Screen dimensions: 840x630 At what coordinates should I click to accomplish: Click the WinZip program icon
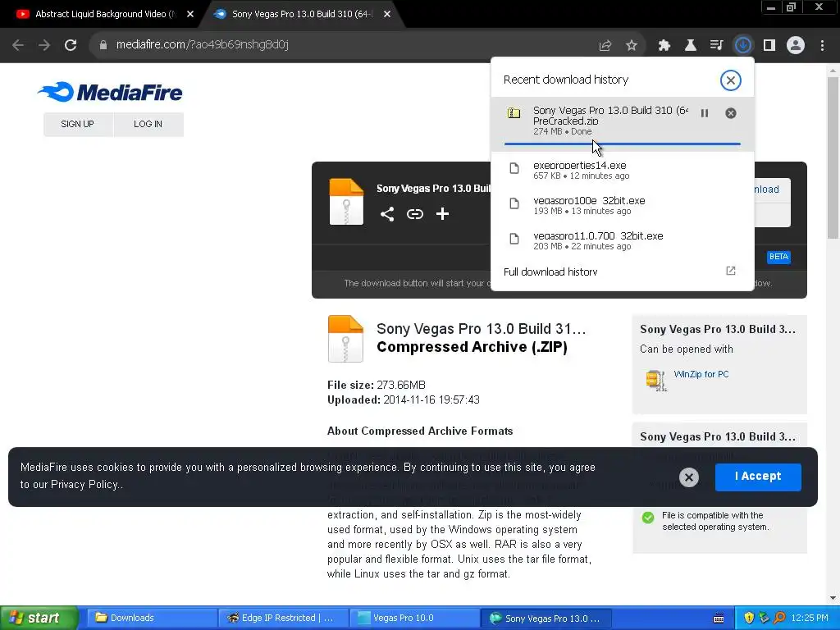(x=656, y=381)
